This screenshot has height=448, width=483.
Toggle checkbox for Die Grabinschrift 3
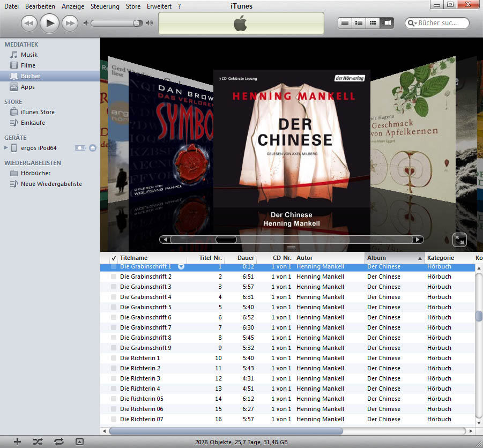pos(114,287)
